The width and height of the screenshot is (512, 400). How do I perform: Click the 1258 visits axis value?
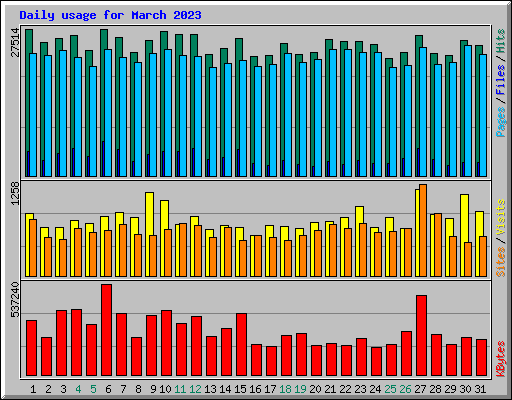15,193
